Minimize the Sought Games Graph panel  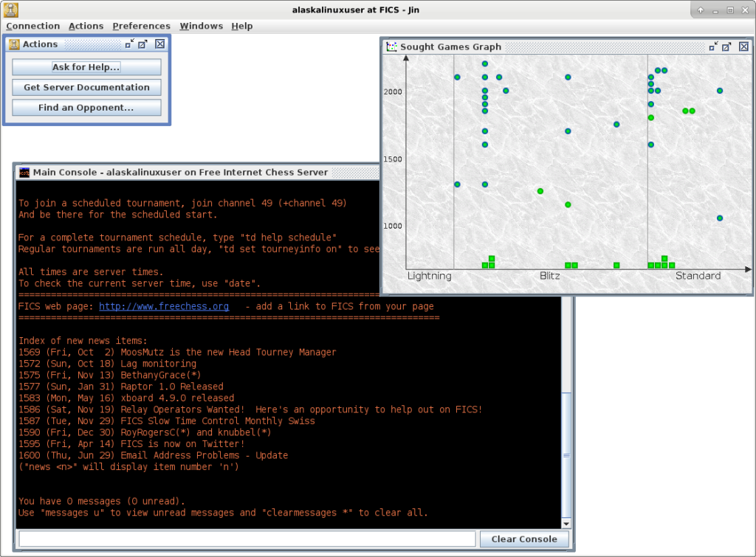click(x=713, y=46)
